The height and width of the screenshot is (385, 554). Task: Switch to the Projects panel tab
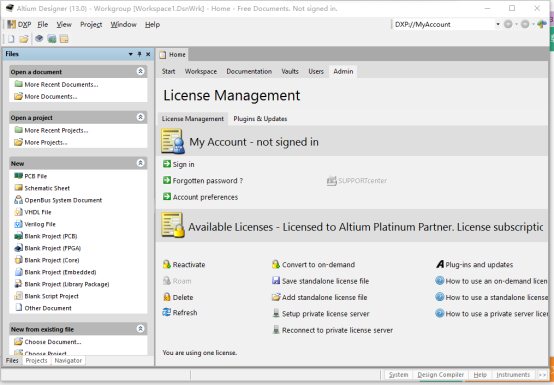[36, 360]
